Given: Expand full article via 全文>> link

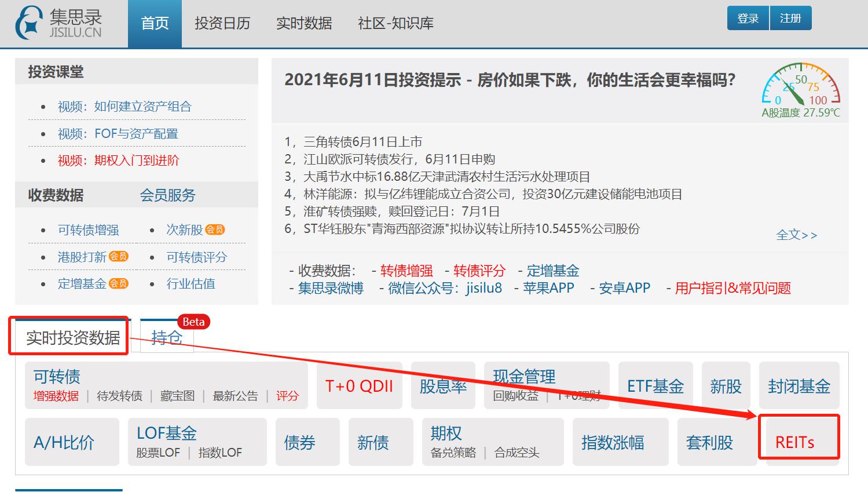Looking at the screenshot, I should [x=796, y=235].
